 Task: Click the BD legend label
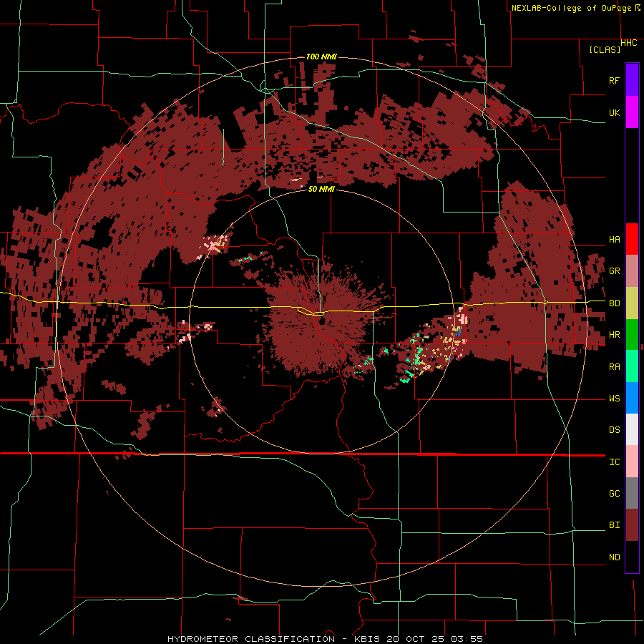pyautogui.click(x=615, y=303)
